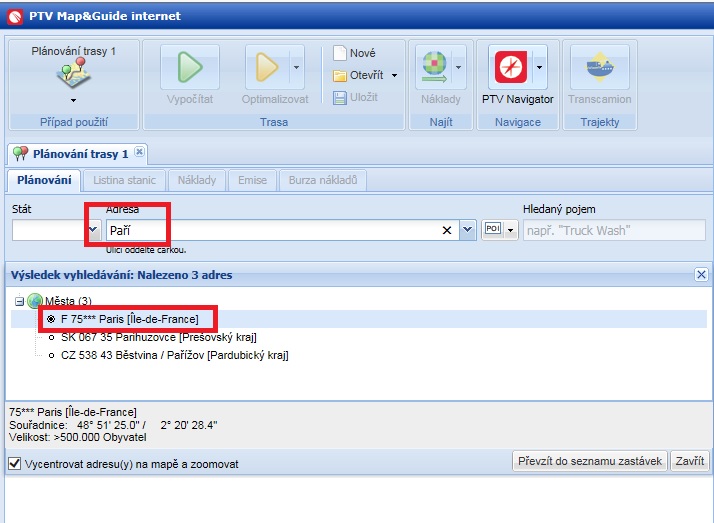This screenshot has width=714, height=523.
Task: Select the F 75*** Paris radio option
Action: (51, 319)
